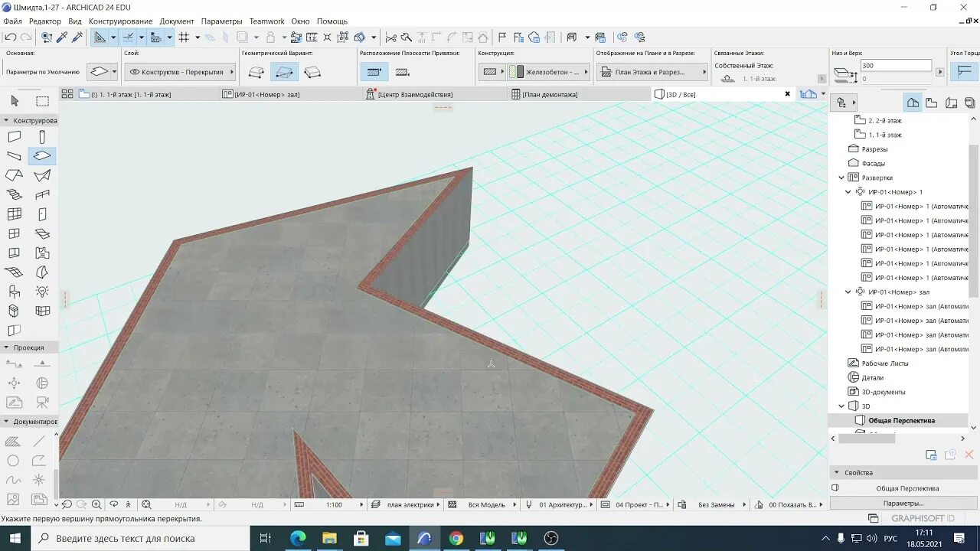Select the Camera tool
Viewport: 980px width, 551px height.
pyautogui.click(x=42, y=402)
